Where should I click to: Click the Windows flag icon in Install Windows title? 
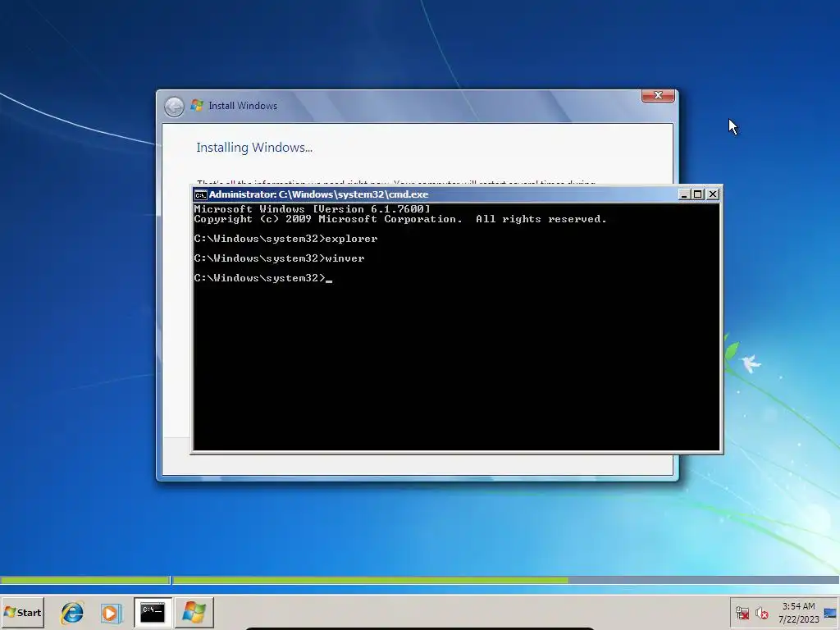pos(197,106)
